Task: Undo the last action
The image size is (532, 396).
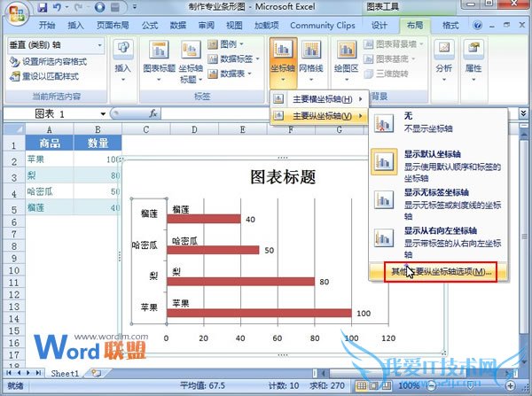Action: (x=57, y=7)
